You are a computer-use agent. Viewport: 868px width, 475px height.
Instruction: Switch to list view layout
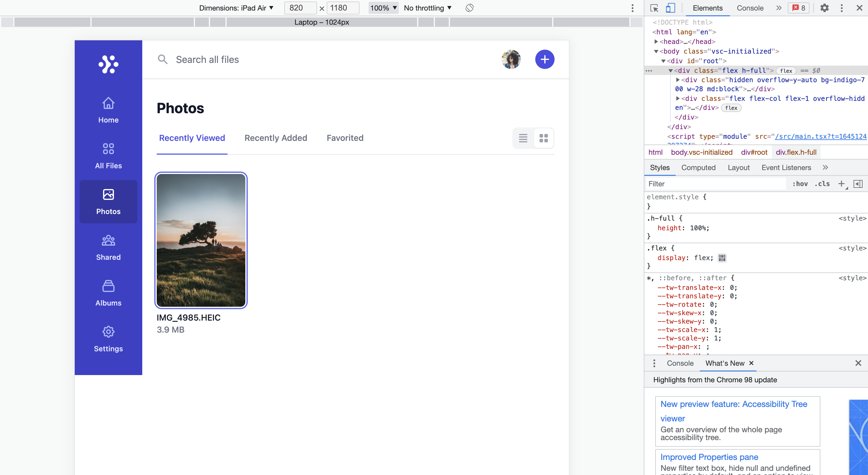pyautogui.click(x=523, y=138)
